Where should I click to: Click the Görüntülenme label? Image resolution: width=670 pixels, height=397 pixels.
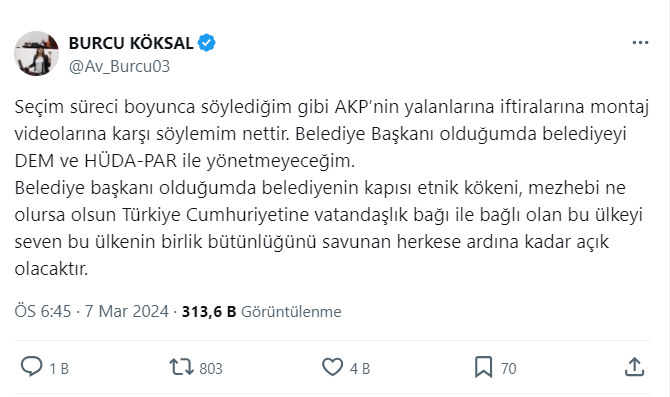click(291, 312)
